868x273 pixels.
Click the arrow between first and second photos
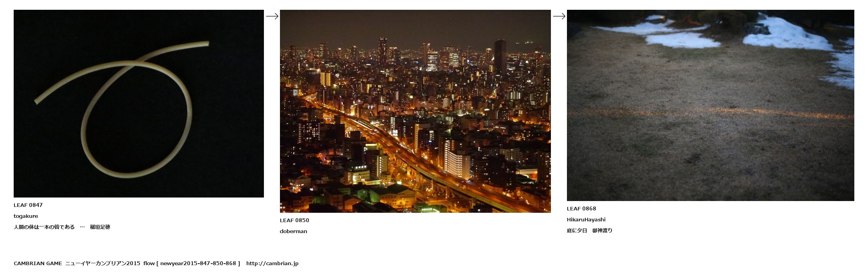[x=272, y=16]
